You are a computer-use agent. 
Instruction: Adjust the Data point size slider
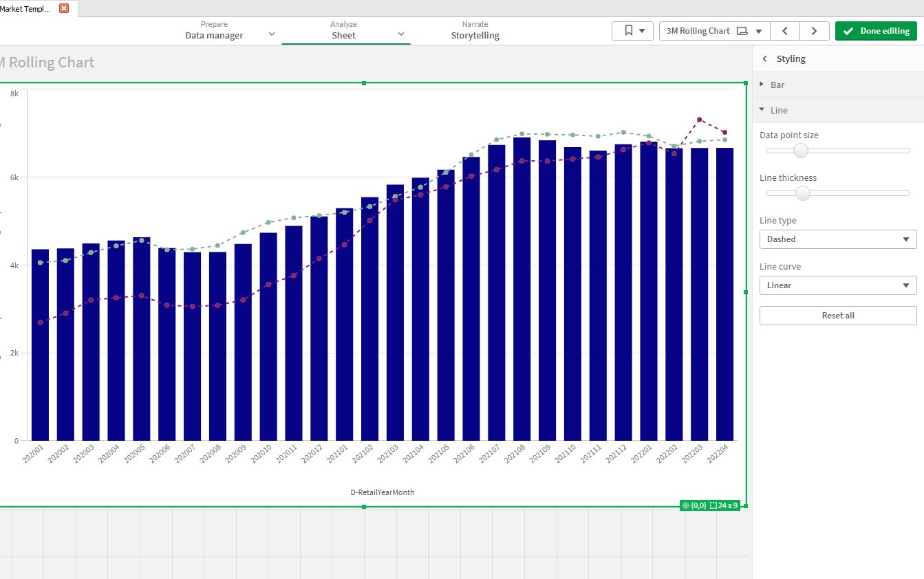[x=799, y=150]
